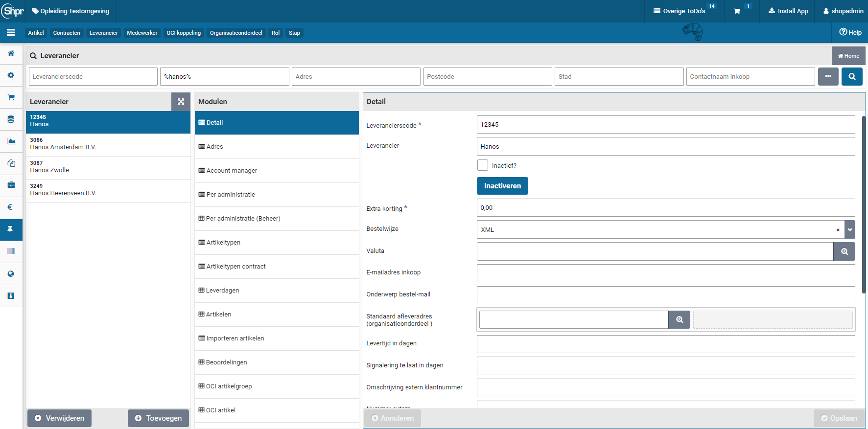Toggle the Inactief? checkbox
This screenshot has width=868, height=429.
(x=483, y=165)
